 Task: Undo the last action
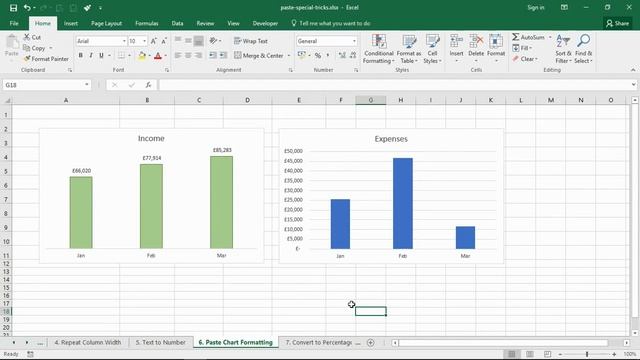click(27, 8)
